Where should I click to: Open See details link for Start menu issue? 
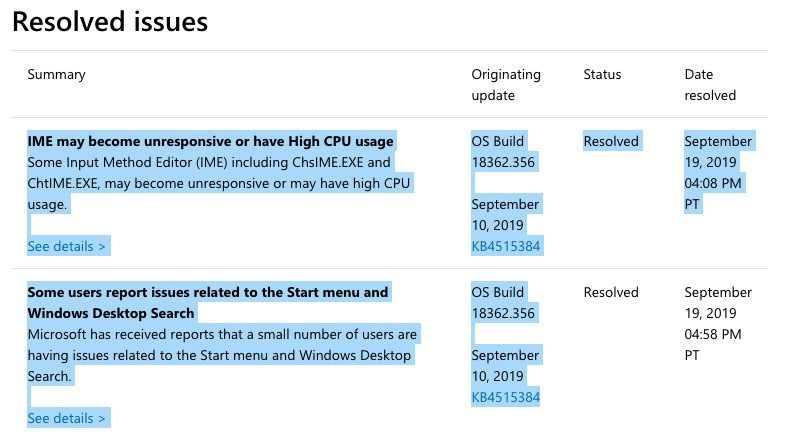point(67,418)
